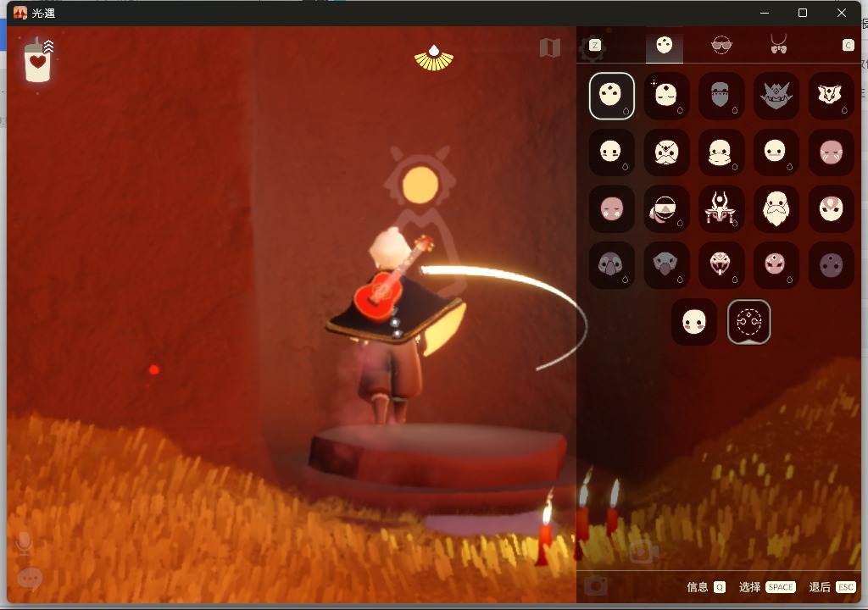Select the pink mask with whisker marks
868x610 pixels.
pos(831,152)
